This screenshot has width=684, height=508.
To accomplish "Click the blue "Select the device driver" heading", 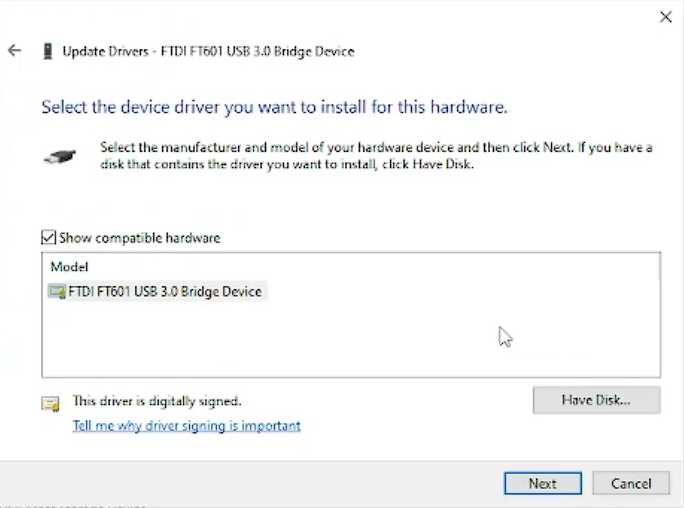I will 274,107.
